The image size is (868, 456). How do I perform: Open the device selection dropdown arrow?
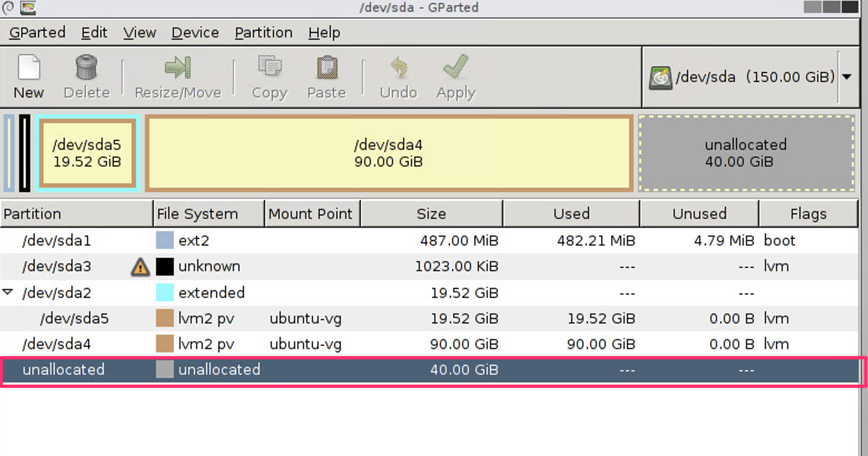[847, 77]
